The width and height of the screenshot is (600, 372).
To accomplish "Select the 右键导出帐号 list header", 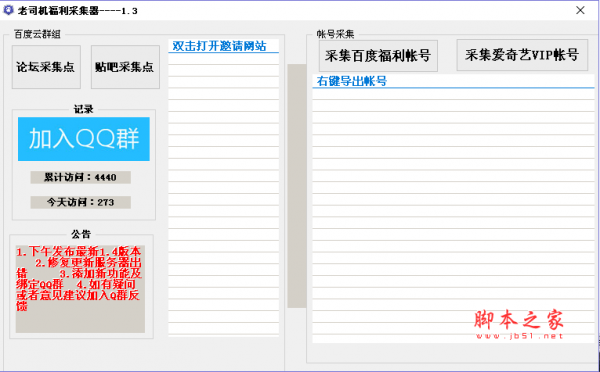I will pyautogui.click(x=453, y=81).
